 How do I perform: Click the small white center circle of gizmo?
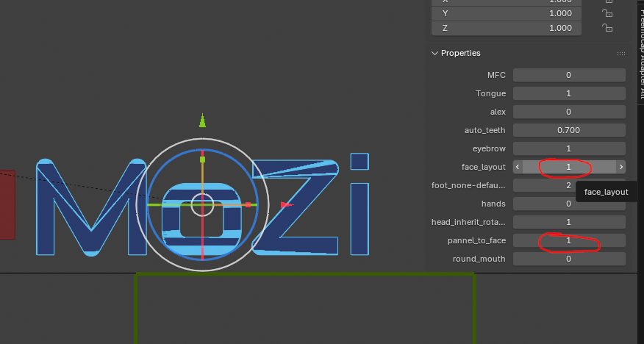(203, 205)
